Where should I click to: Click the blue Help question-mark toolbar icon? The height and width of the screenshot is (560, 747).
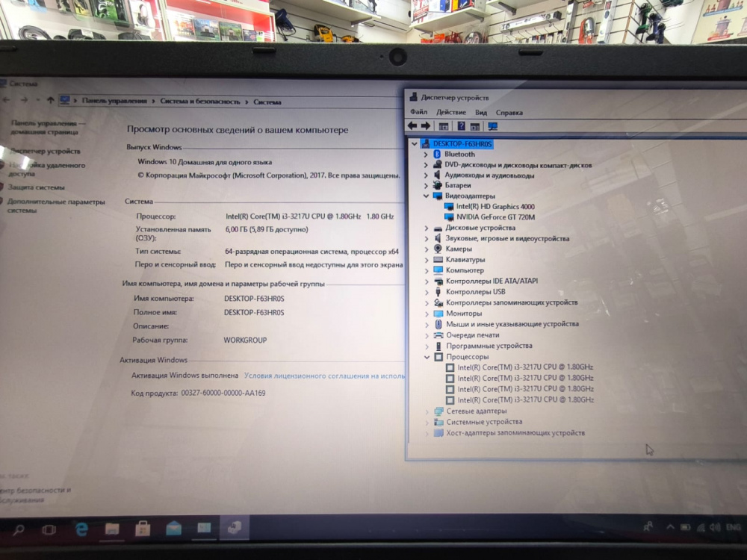pyautogui.click(x=461, y=126)
